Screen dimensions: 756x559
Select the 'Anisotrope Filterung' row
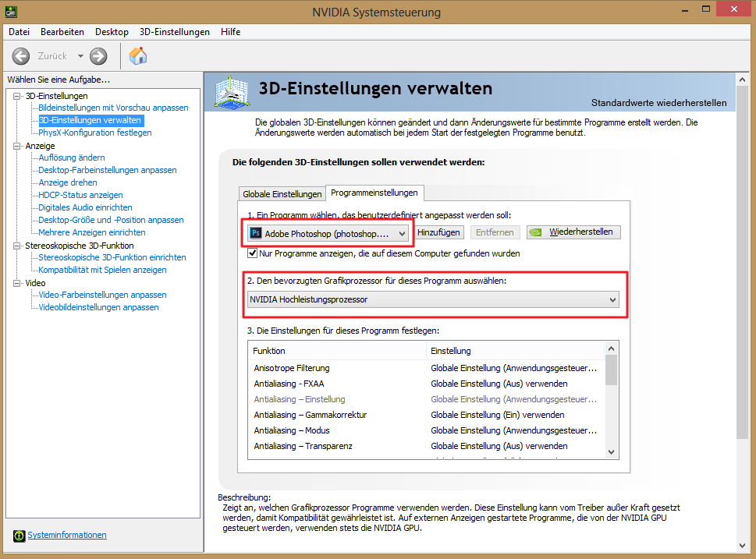426,368
